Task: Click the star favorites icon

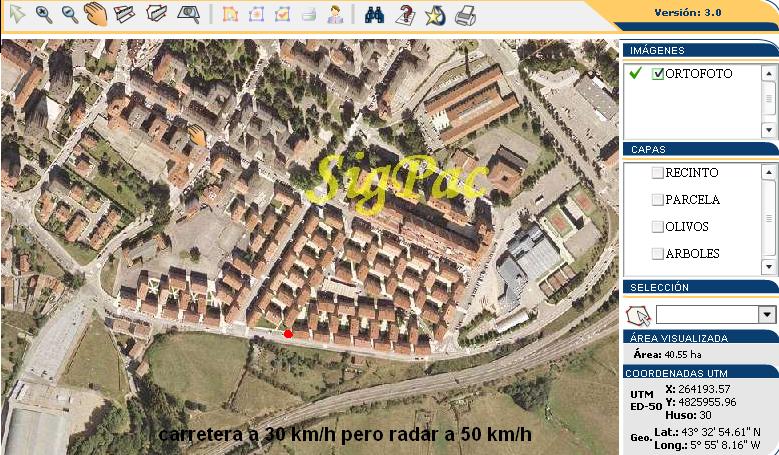Action: pyautogui.click(x=435, y=15)
